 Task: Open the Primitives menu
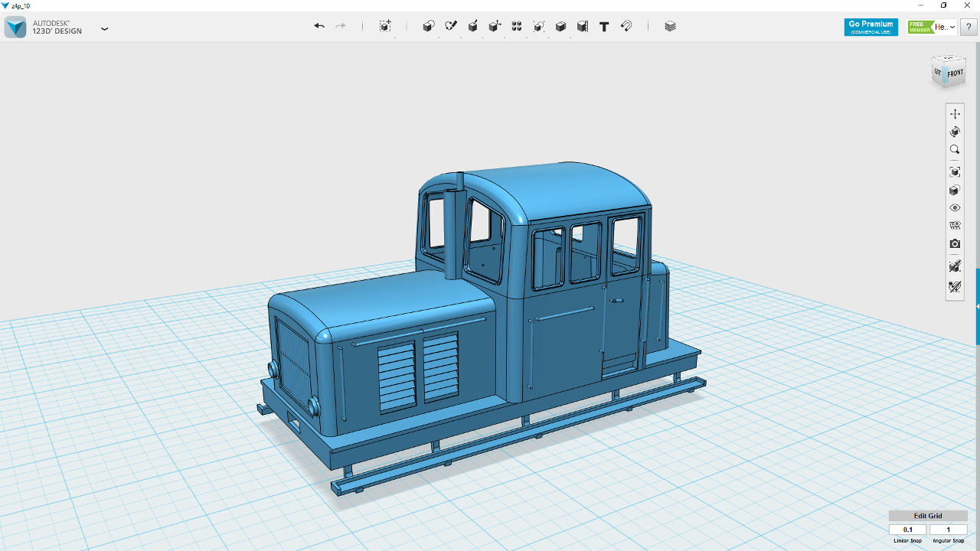429,26
